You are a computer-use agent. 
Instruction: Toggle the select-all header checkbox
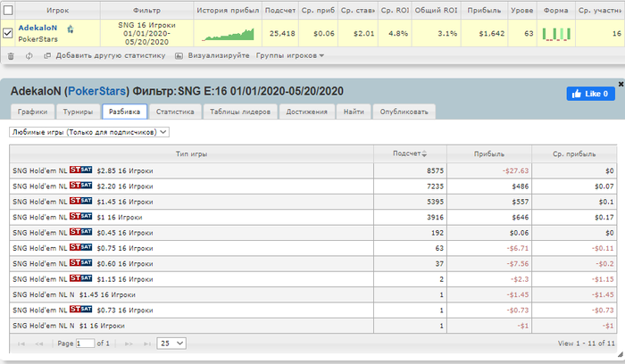click(8, 10)
